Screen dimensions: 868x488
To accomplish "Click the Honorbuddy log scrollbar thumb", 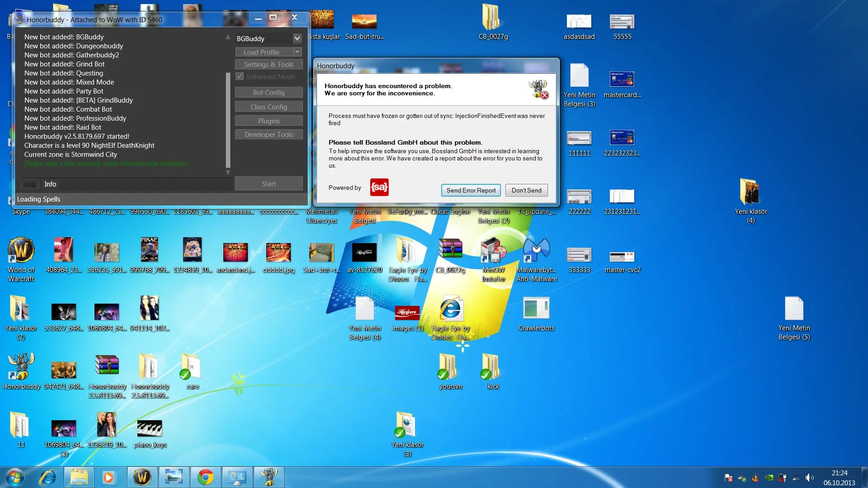I will click(x=228, y=120).
